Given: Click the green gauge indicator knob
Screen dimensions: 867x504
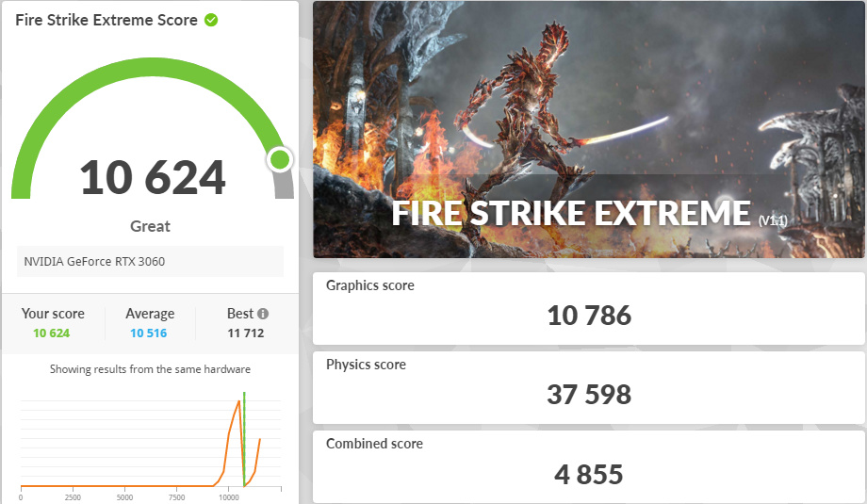Looking at the screenshot, I should coord(280,160).
